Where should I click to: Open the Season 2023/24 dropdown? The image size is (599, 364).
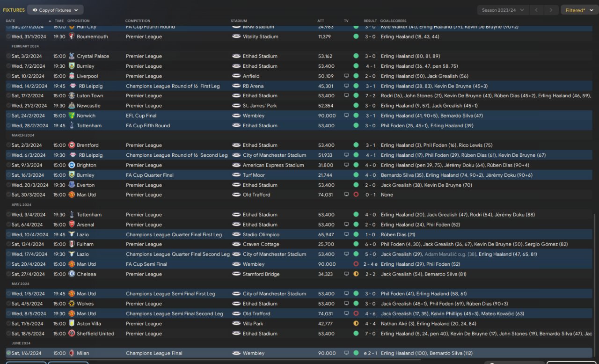click(503, 10)
